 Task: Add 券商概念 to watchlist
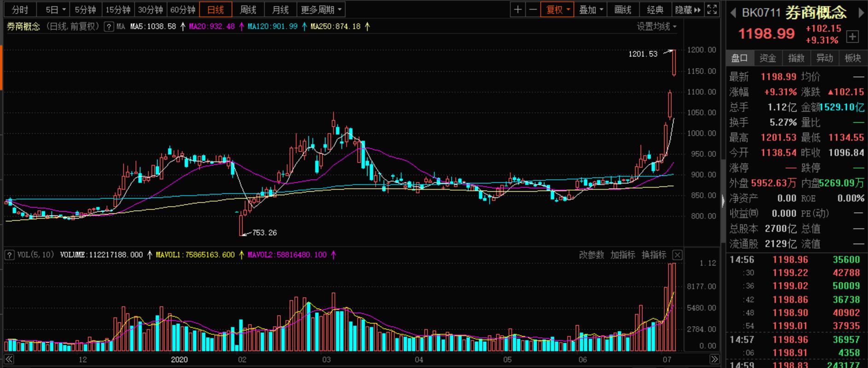pos(852,37)
